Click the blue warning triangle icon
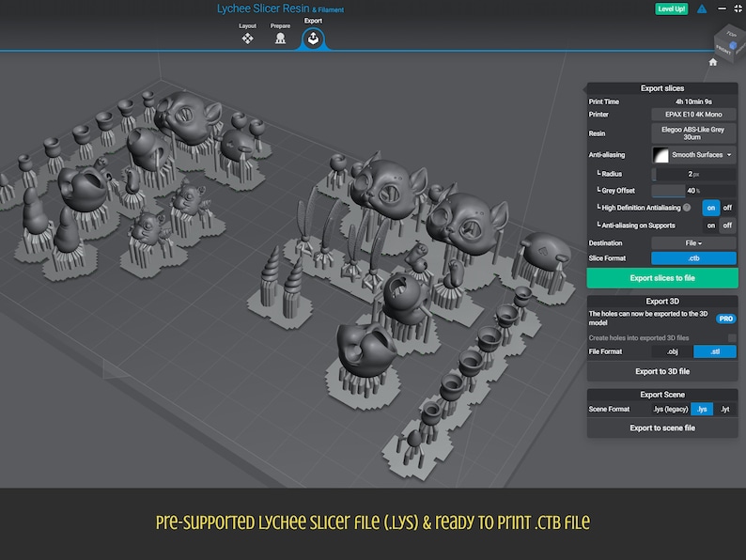 tap(702, 9)
